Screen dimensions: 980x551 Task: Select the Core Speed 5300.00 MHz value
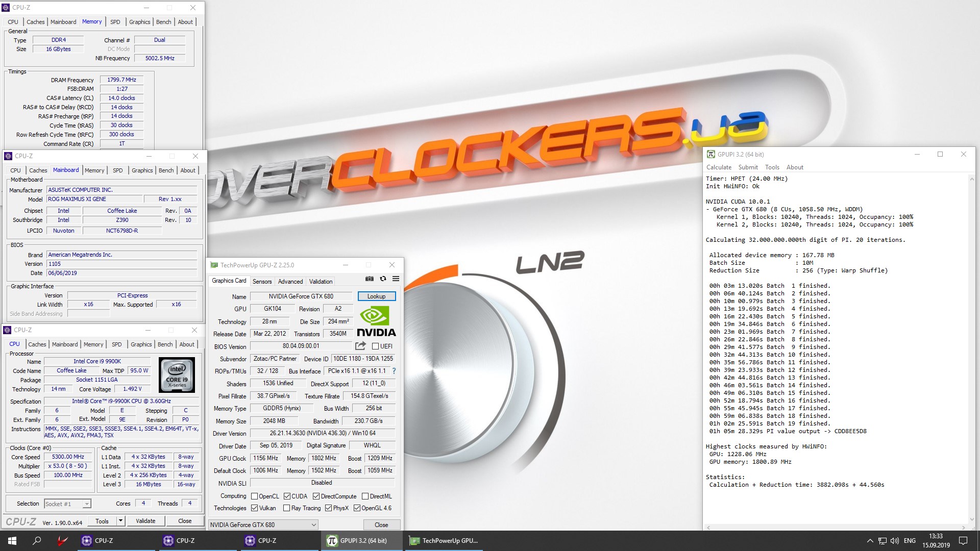tap(68, 457)
